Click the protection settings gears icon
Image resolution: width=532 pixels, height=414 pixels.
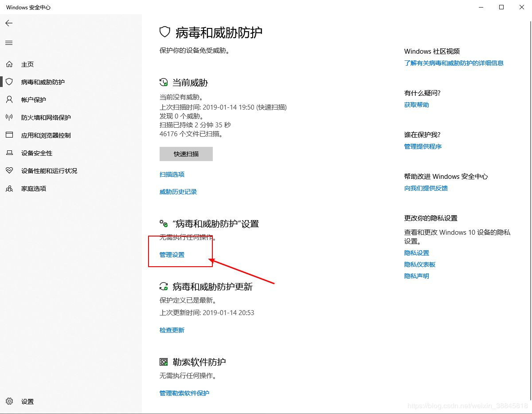click(x=164, y=224)
